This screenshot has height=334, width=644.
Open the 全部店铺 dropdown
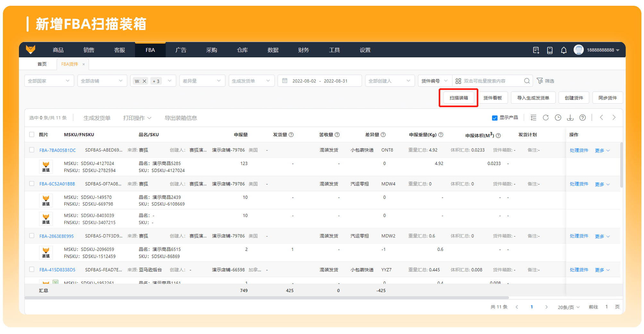[x=102, y=81]
